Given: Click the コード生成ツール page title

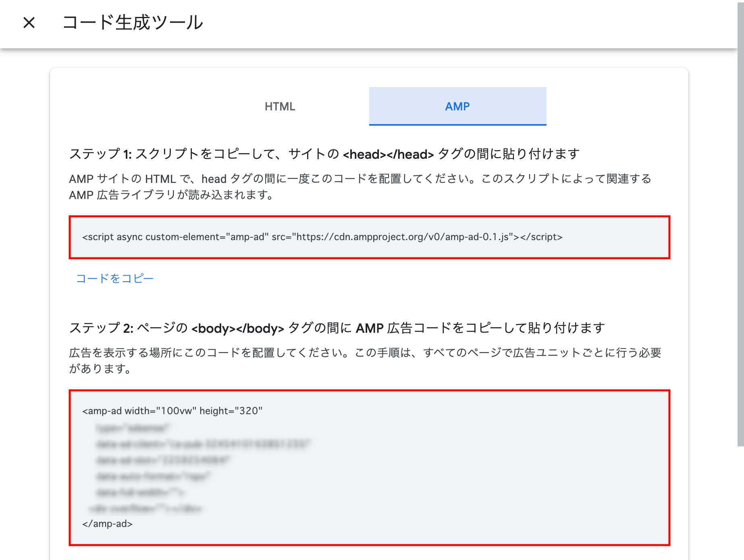Looking at the screenshot, I should click(x=133, y=23).
